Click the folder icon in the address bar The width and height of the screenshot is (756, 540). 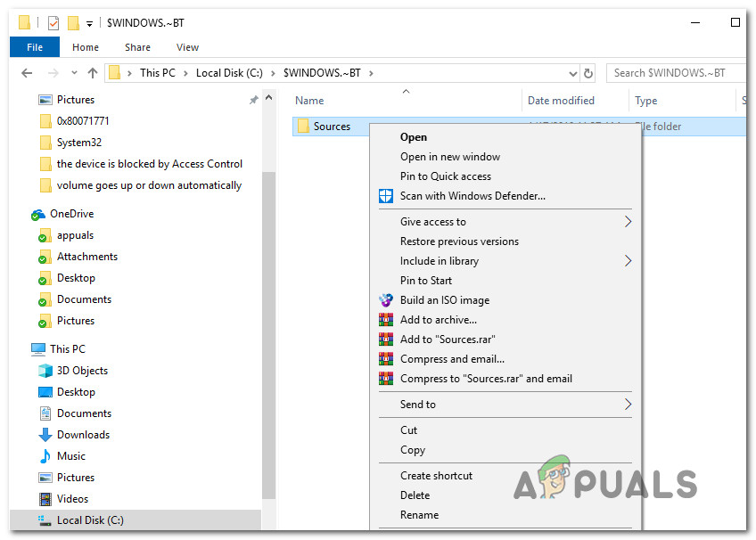tap(115, 73)
